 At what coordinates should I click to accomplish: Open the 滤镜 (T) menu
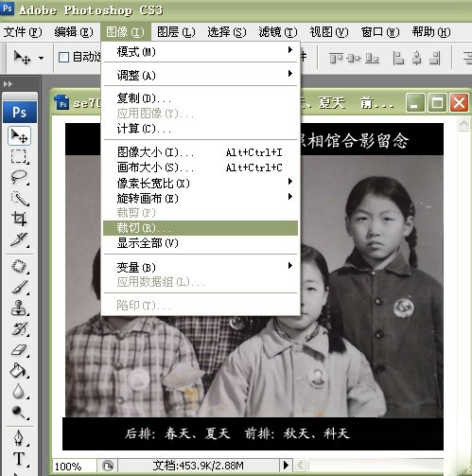278,32
